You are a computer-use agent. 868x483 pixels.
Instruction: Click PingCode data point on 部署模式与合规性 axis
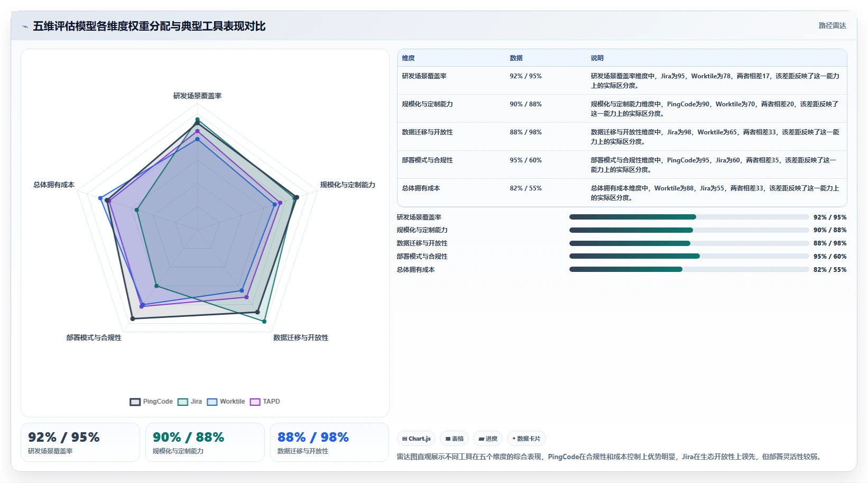pos(133,318)
